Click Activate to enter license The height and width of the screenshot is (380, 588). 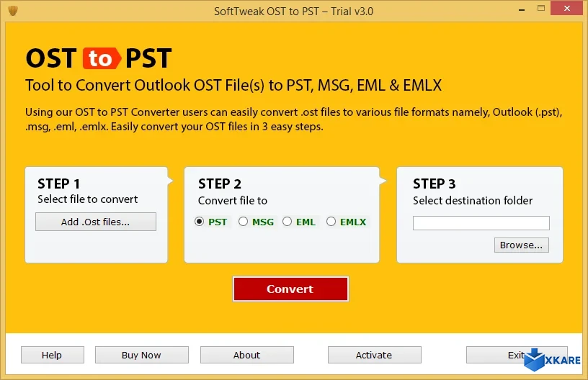[374, 355]
